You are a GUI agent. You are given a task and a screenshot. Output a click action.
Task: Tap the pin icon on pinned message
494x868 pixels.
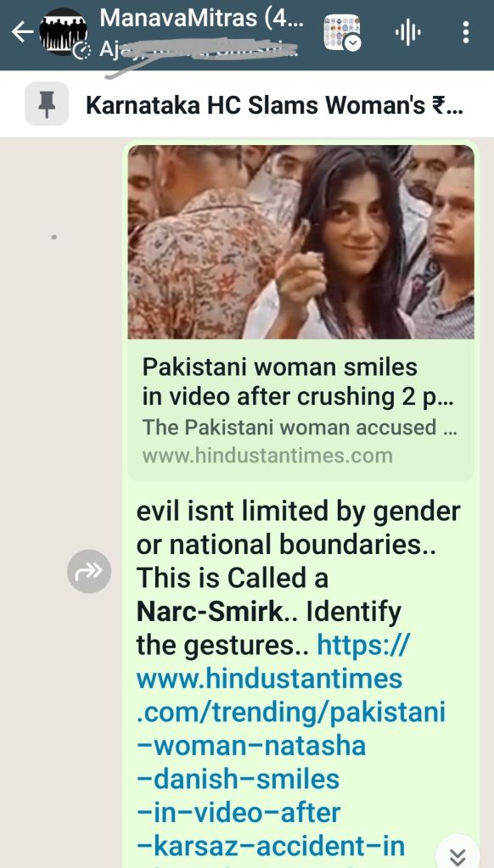[x=47, y=104]
